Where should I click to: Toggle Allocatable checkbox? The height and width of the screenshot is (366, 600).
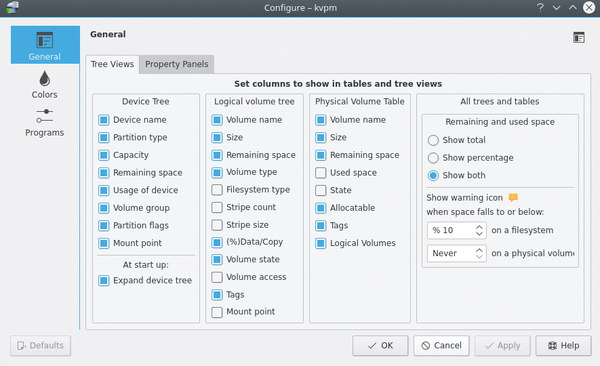pyautogui.click(x=321, y=208)
